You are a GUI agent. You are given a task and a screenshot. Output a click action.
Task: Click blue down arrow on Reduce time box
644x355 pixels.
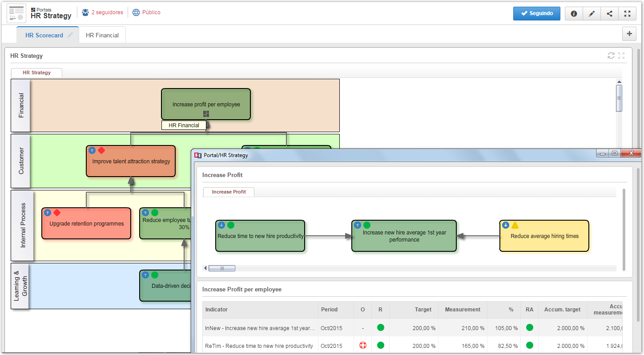pos(221,225)
